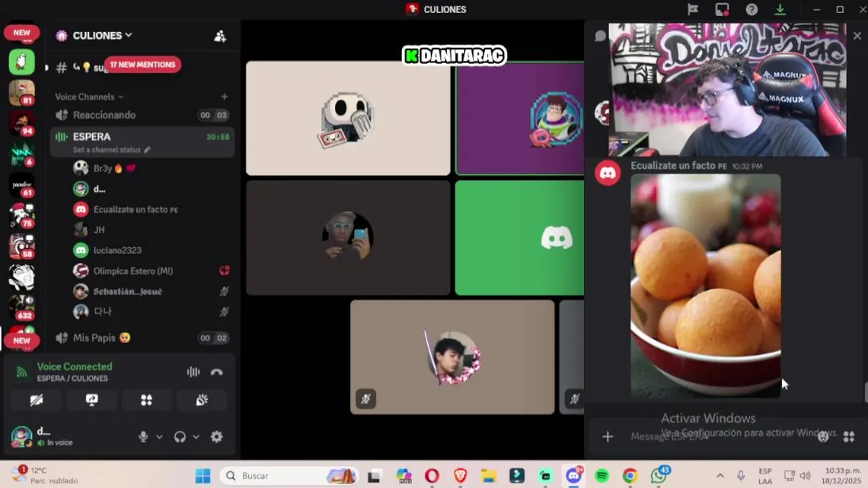The width and height of the screenshot is (868, 488).
Task: Open User Settings gear
Action: pos(217,437)
